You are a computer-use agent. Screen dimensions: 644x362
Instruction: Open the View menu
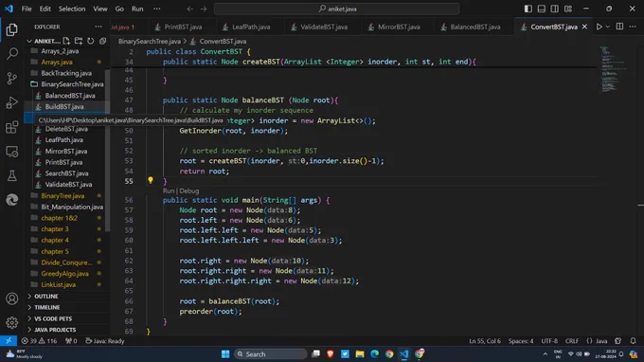(99, 9)
